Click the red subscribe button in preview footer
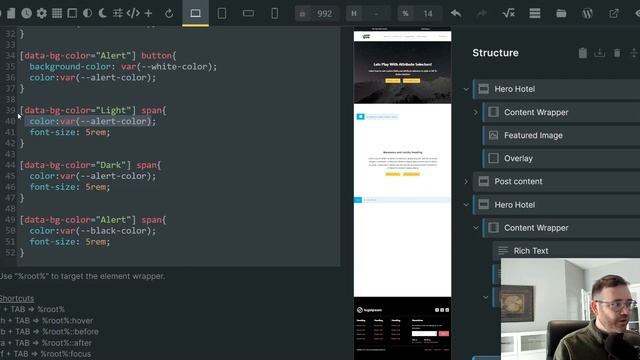 pyautogui.click(x=444, y=333)
